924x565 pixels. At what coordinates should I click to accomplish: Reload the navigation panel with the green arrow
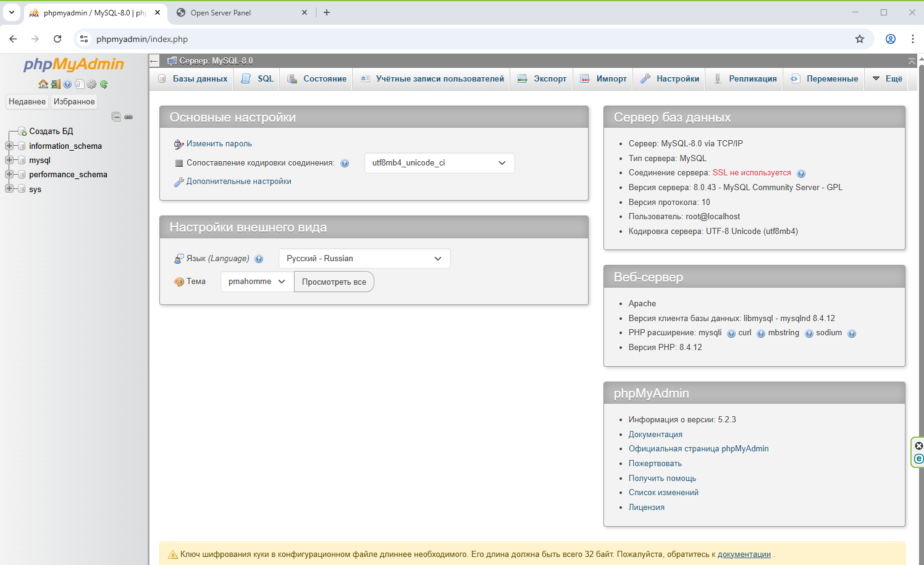104,84
